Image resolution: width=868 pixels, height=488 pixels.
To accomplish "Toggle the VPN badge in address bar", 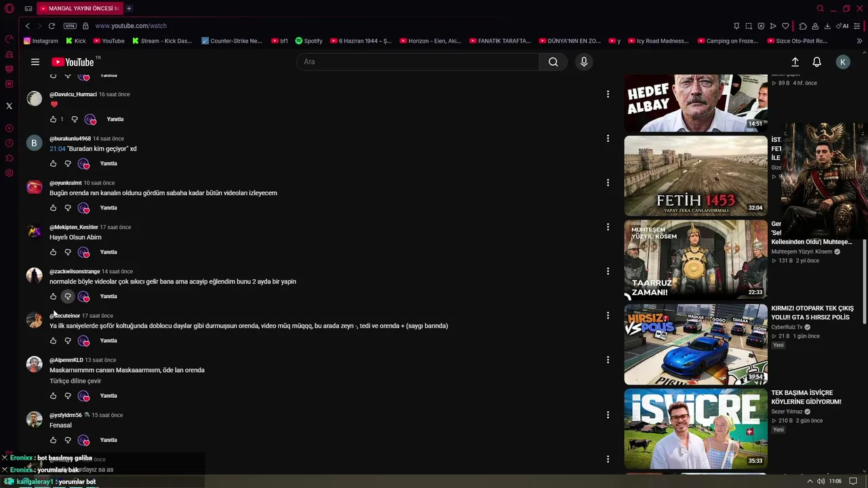I will tap(70, 26).
